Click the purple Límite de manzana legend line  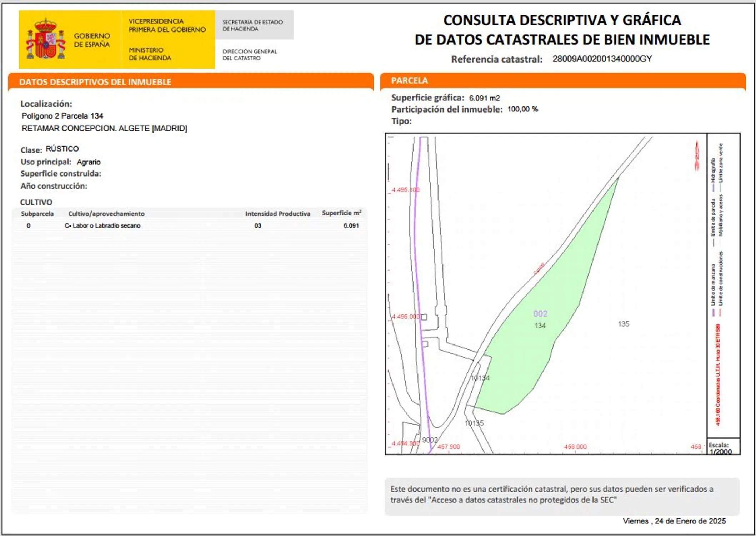[713, 313]
